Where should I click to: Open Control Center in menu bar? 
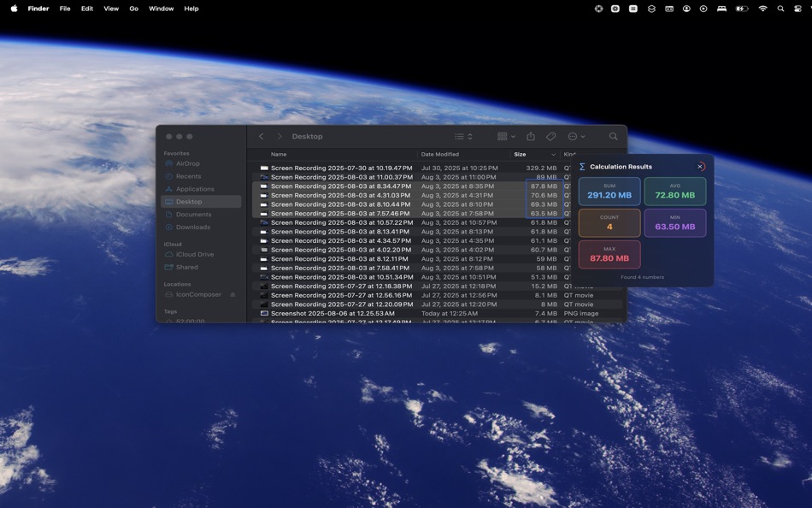point(797,9)
